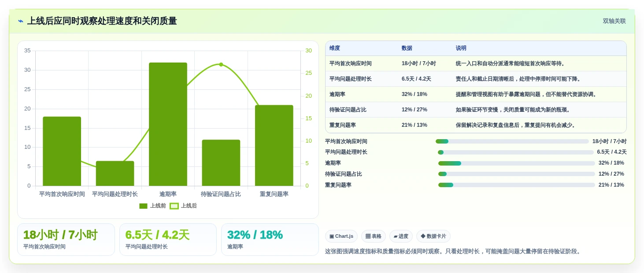Click the 逾期率 progress bar
The image size is (644, 273).
click(x=517, y=163)
